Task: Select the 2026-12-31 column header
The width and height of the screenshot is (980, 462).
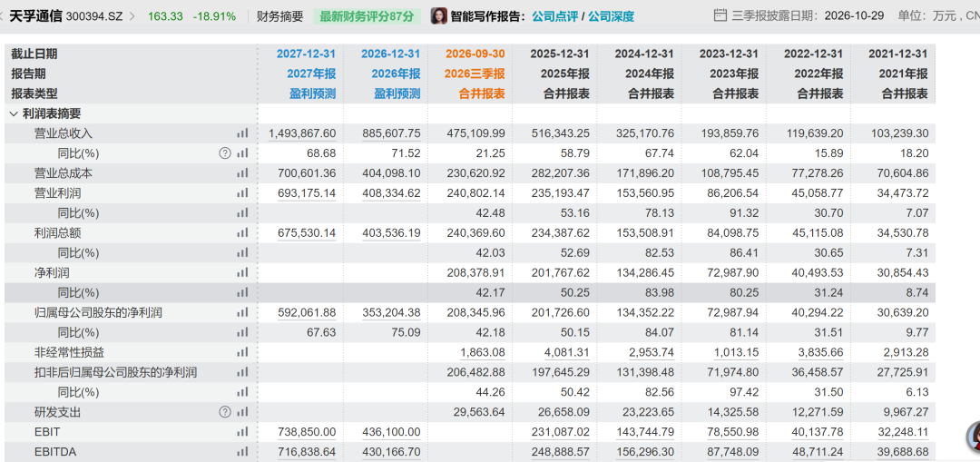Action: pos(390,54)
